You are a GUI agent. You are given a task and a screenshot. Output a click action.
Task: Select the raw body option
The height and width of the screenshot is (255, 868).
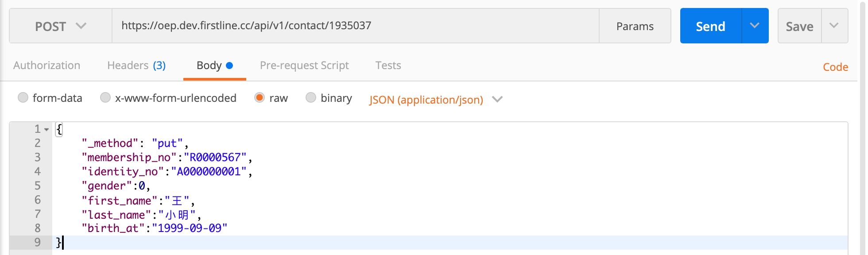260,97
